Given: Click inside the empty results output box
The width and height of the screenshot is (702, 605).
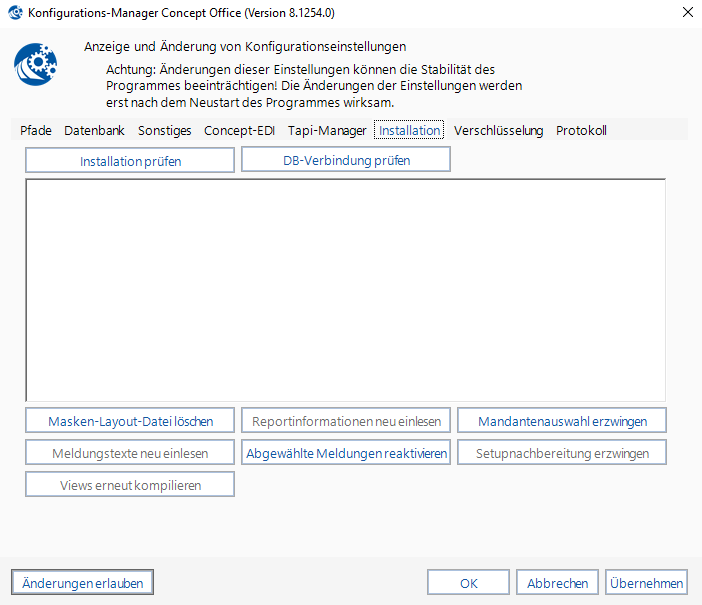Looking at the screenshot, I should pyautogui.click(x=345, y=290).
